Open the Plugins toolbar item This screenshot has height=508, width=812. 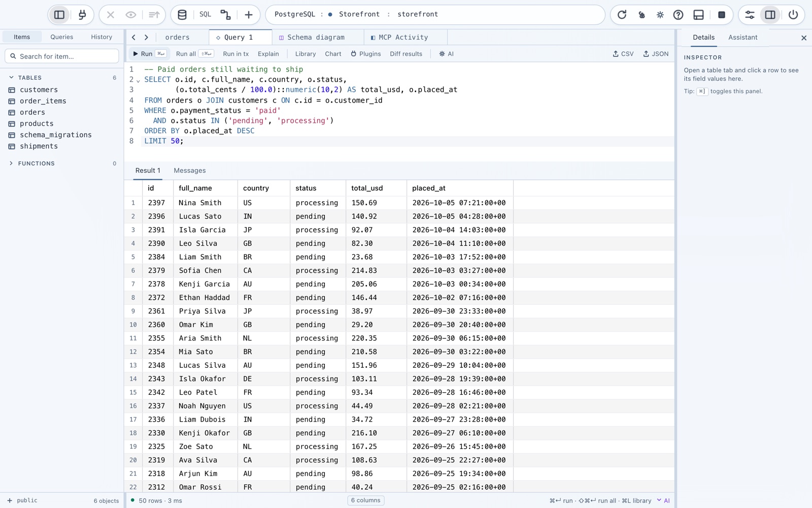tap(366, 54)
